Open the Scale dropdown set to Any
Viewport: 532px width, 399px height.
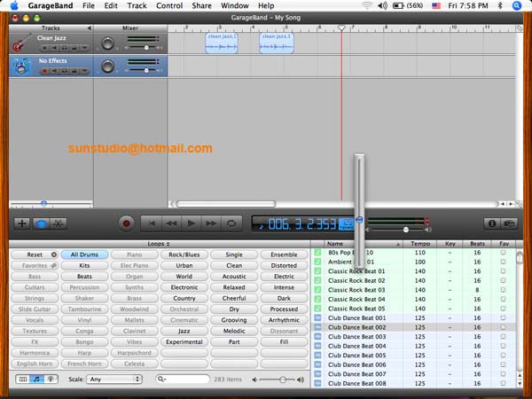click(x=114, y=379)
